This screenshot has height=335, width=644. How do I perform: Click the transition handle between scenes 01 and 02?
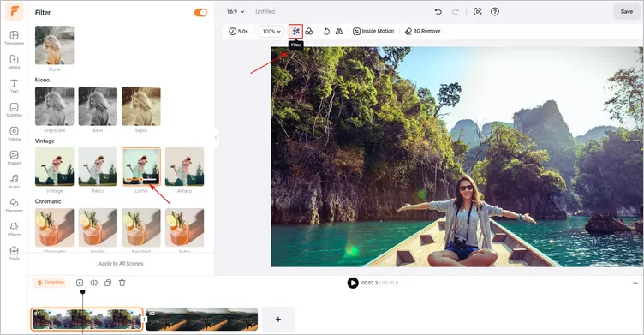144,320
